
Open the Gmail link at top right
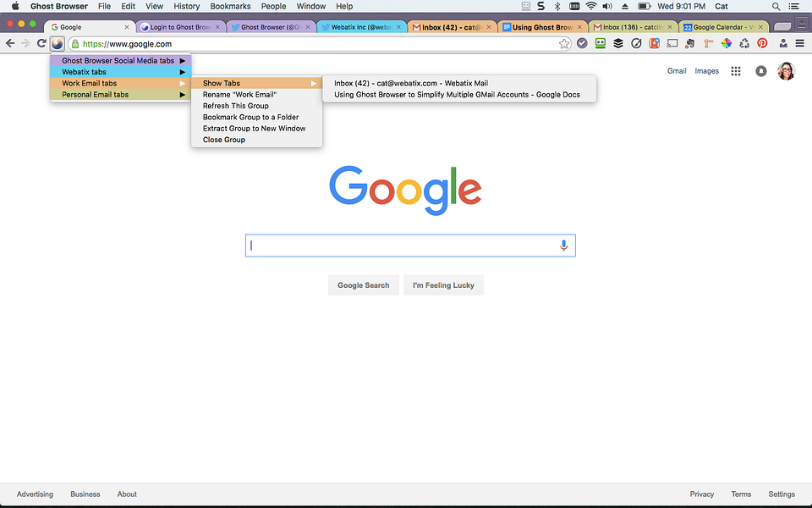[x=677, y=71]
